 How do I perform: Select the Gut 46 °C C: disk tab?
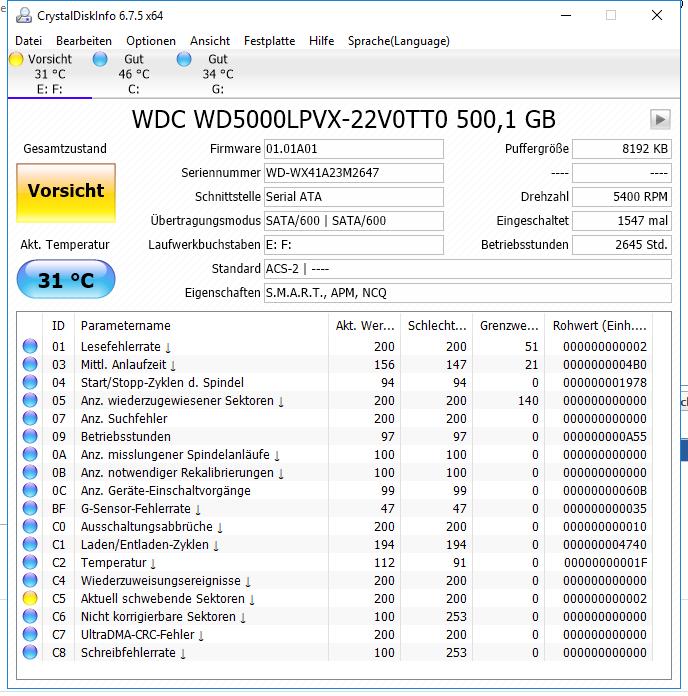tap(133, 74)
